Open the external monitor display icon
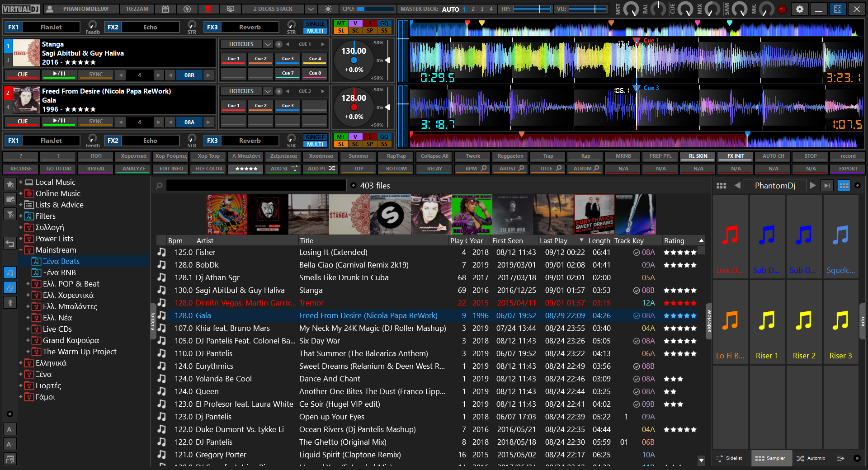The width and height of the screenshot is (868, 470). [x=231, y=9]
